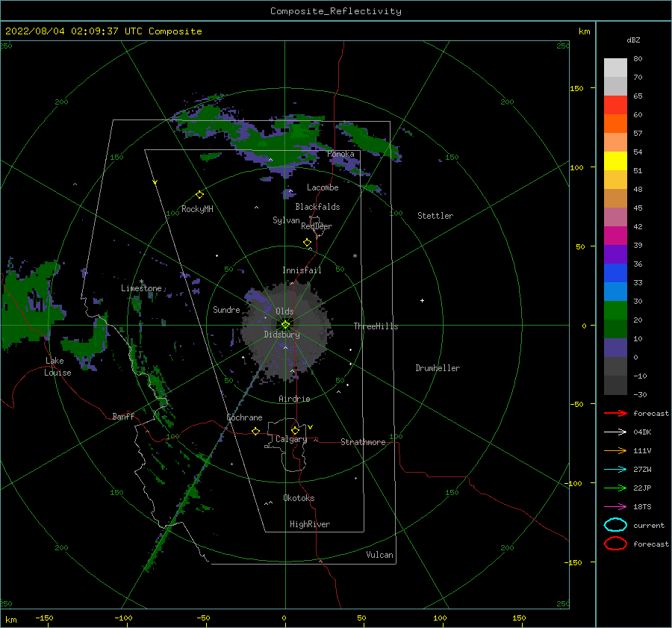Select the 80 value at the top of the dBZ scale
The height and width of the screenshot is (628, 672).
(638, 59)
